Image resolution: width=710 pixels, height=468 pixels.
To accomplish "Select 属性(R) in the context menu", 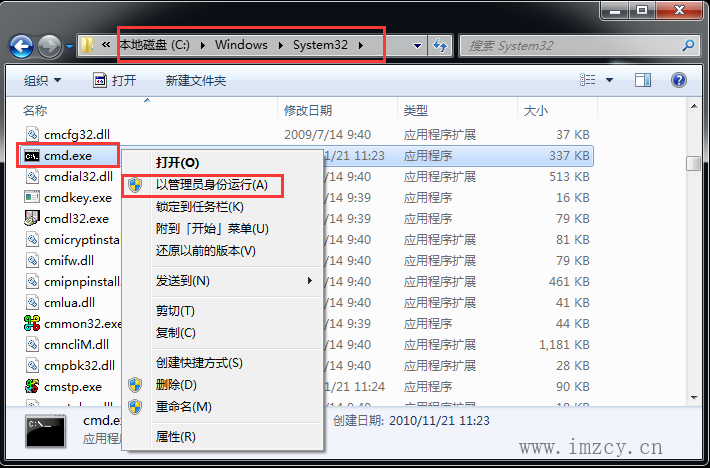I will click(175, 437).
